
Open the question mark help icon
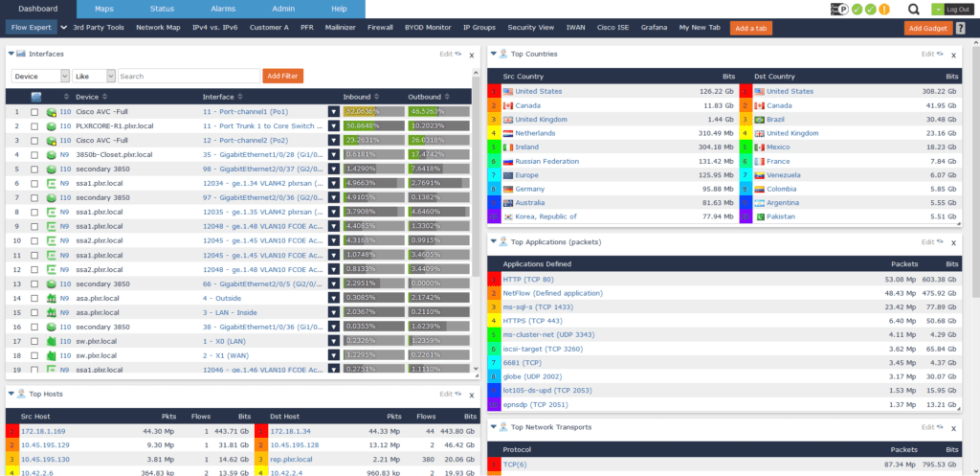tap(960, 28)
